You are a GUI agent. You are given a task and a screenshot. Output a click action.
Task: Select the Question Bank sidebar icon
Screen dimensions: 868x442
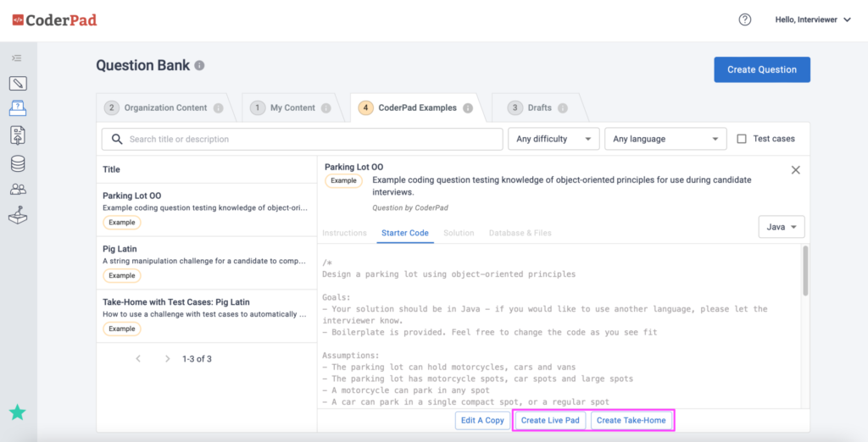18,108
